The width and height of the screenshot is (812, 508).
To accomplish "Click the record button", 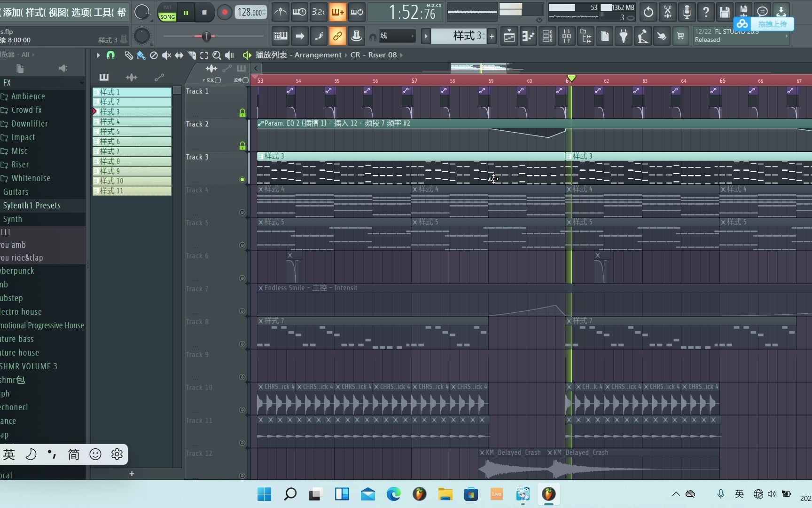I will 224,12.
